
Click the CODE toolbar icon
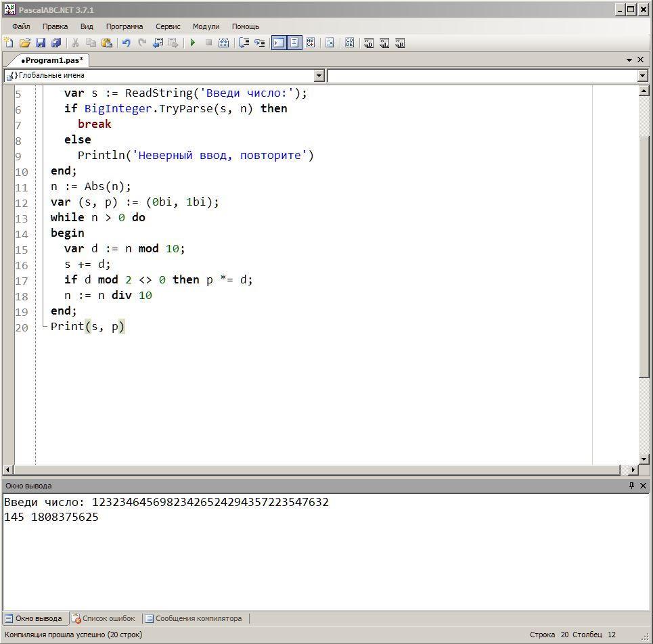[x=350, y=43]
